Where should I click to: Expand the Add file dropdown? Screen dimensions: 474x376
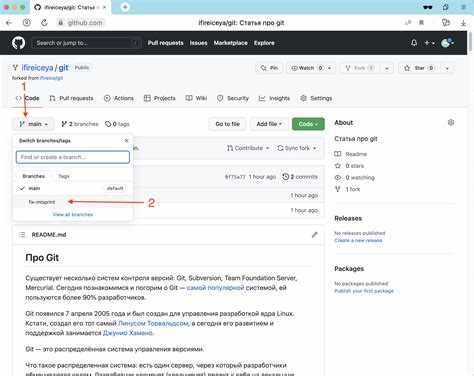[x=269, y=124]
